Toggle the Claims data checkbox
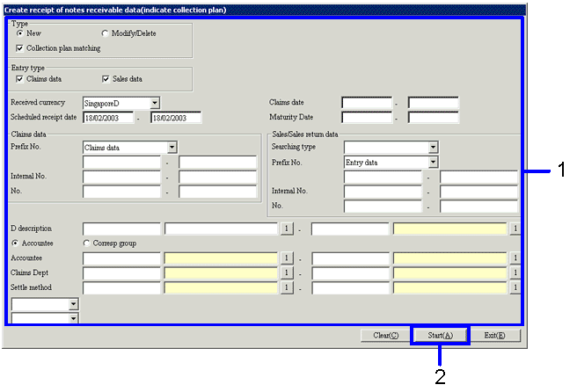577x392 pixels. (19, 79)
